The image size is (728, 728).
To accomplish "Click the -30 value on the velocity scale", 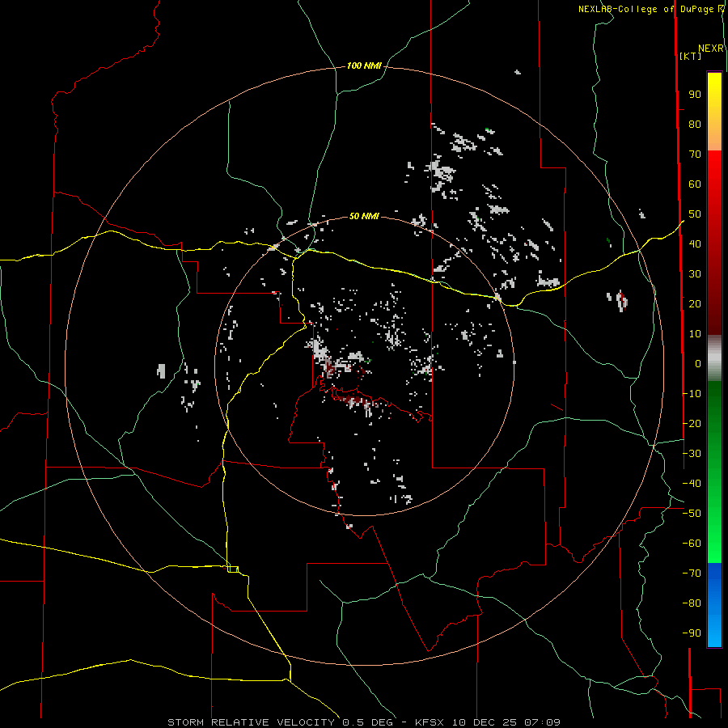I will [x=692, y=454].
